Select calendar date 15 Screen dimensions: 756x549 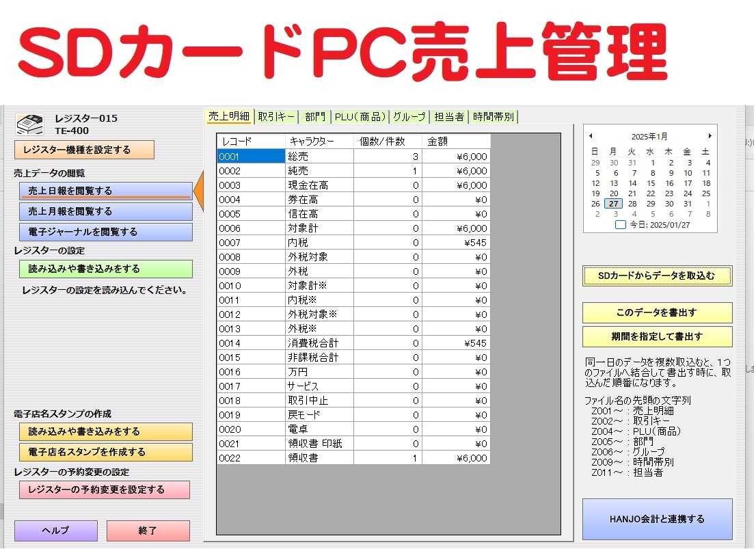click(651, 183)
